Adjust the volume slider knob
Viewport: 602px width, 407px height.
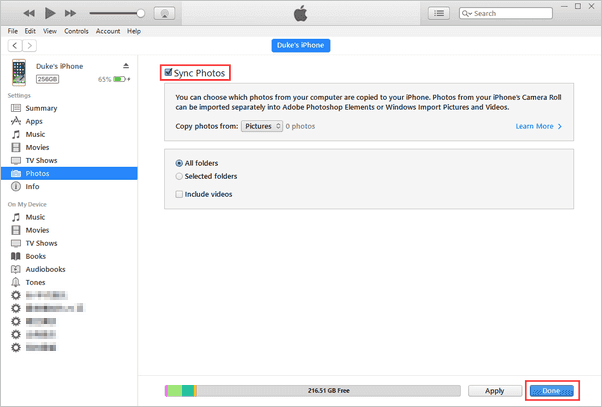140,13
